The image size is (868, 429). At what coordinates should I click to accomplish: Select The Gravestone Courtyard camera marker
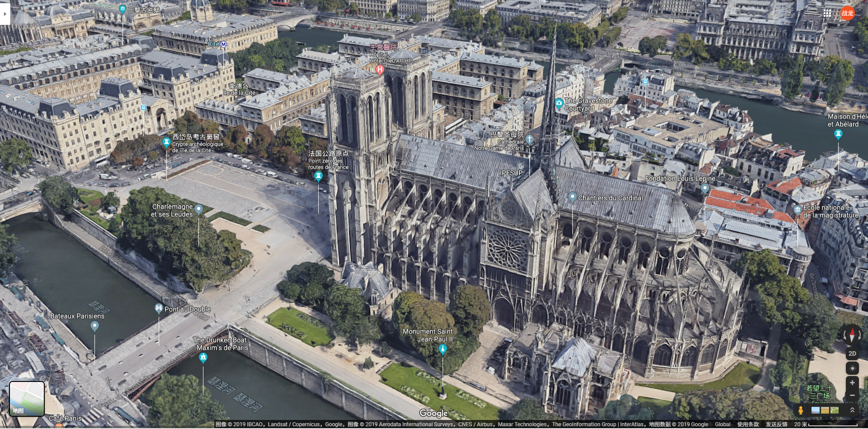pos(559,104)
